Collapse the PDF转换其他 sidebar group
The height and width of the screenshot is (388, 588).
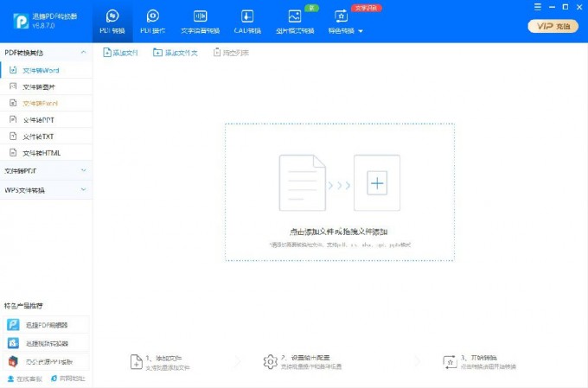click(83, 53)
